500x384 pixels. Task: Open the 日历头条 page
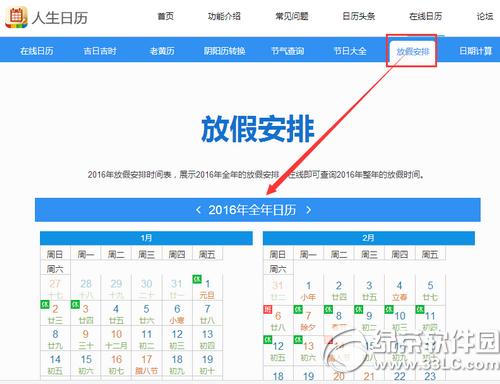tap(359, 16)
